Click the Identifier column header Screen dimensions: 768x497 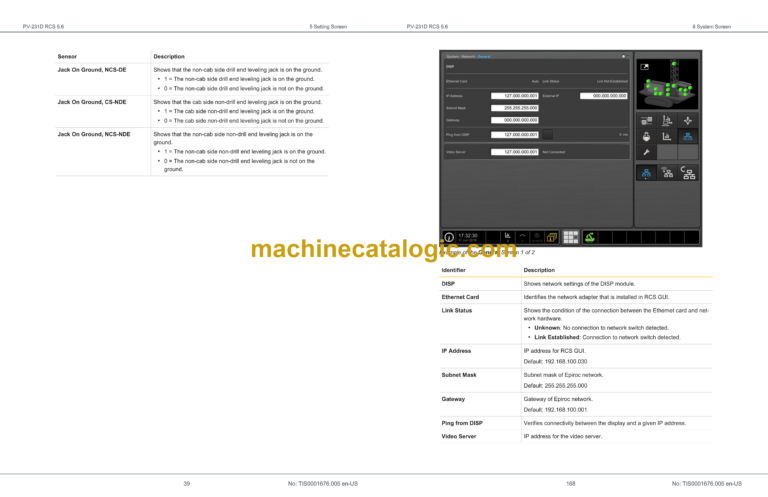point(454,270)
